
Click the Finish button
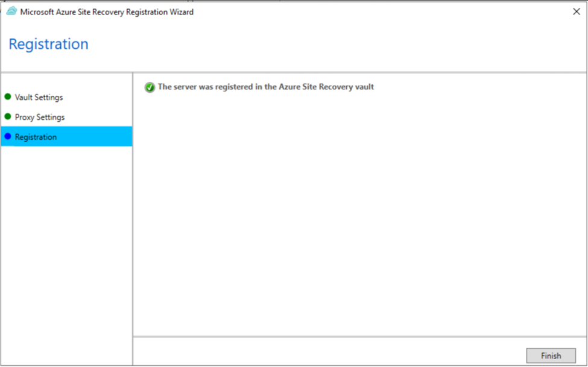click(551, 356)
